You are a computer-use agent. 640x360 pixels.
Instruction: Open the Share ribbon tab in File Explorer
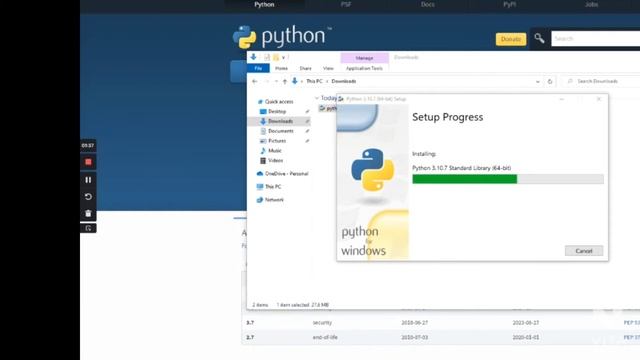coord(305,68)
